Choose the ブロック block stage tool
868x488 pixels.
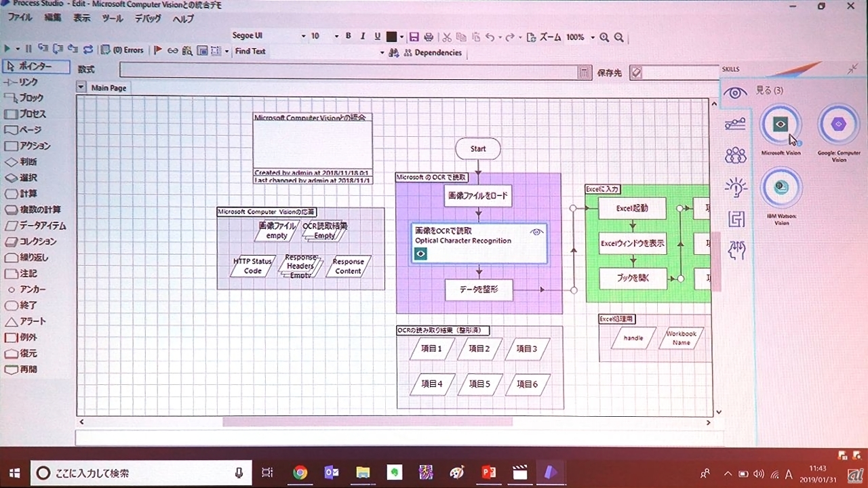pyautogui.click(x=24, y=98)
